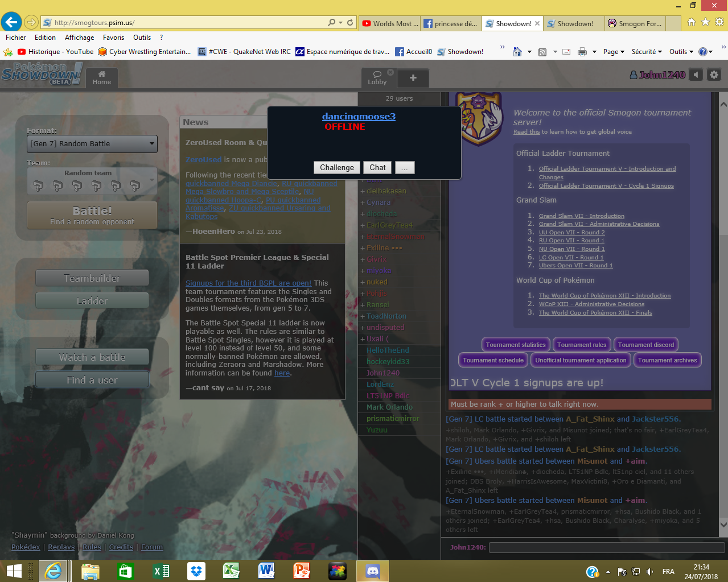This screenshot has height=582, width=728.
Task: Click the volume icon in system tray
Action: [649, 572]
